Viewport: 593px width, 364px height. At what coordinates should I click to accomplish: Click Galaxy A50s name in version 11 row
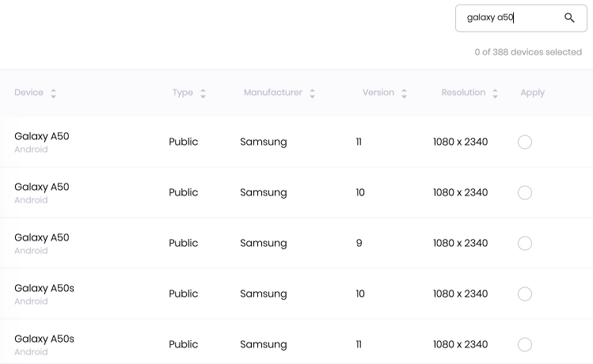coord(44,339)
